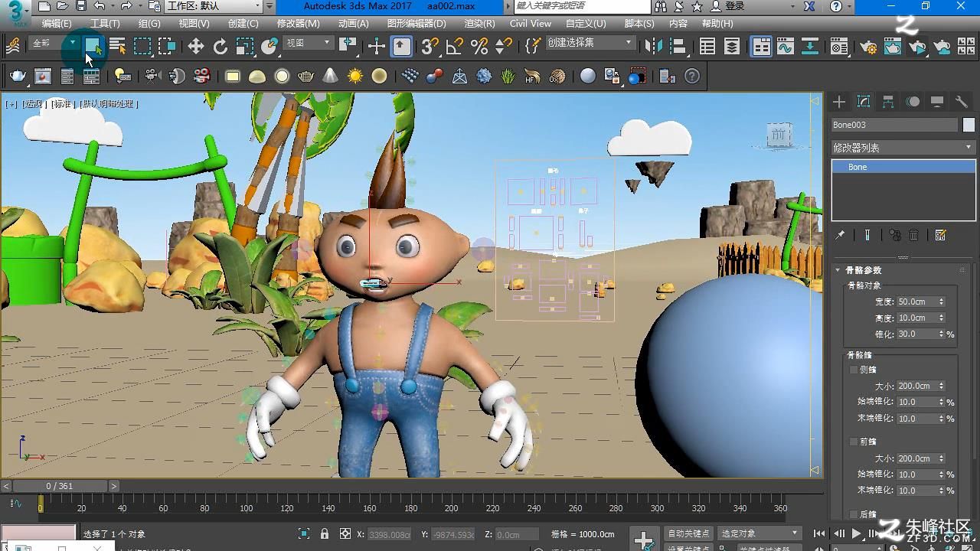
Task: Switch to the Display command panel tab
Action: [x=937, y=102]
